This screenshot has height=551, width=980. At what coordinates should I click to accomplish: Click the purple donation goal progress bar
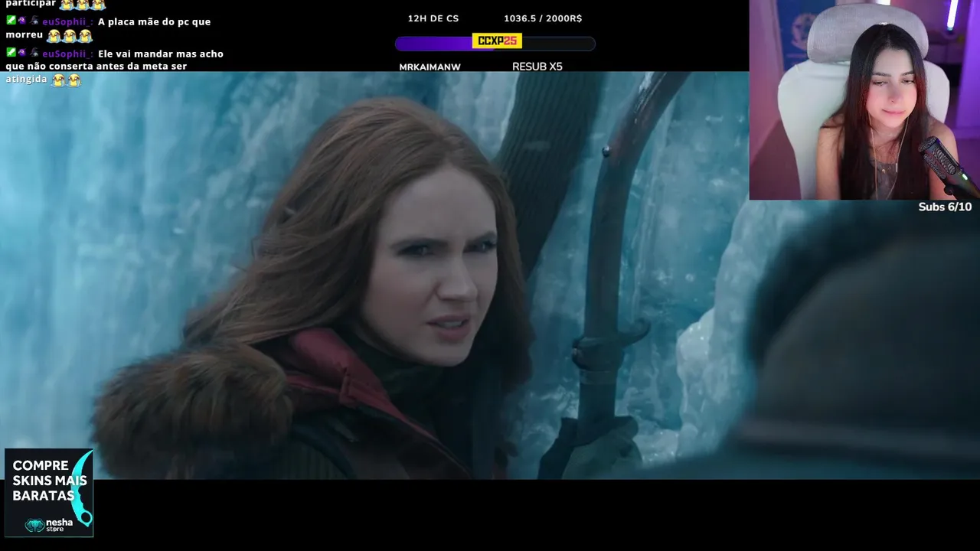[x=495, y=44]
